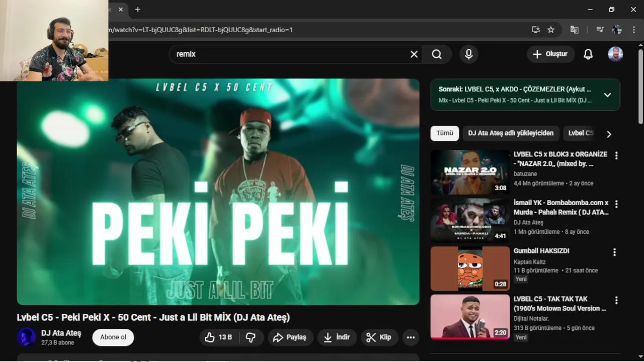The height and width of the screenshot is (362, 644).
Task: Close the current browser tab
Action: [121, 10]
